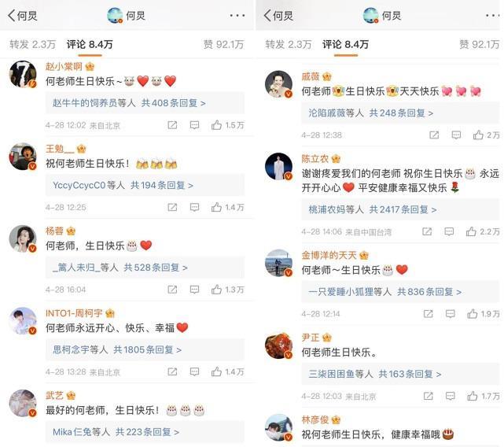Select the 评论 8.4万 tab on right screen

(345, 44)
